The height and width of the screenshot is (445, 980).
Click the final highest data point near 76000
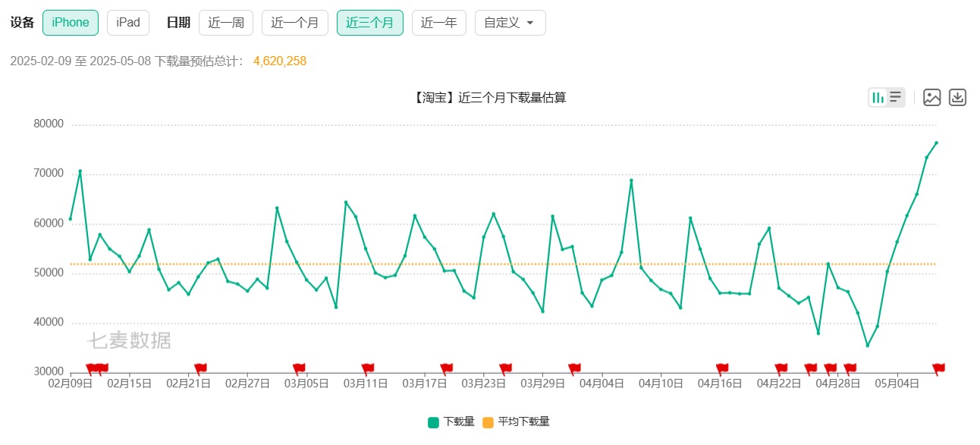point(936,143)
